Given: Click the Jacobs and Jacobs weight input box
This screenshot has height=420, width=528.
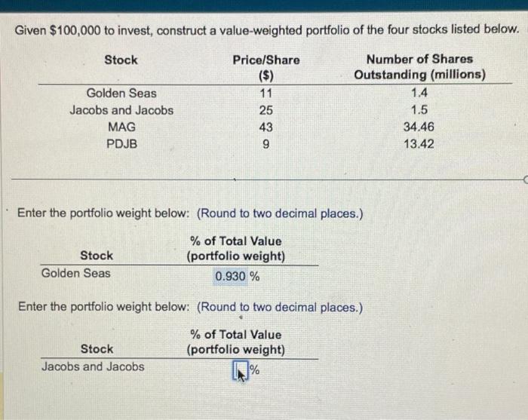Looking at the screenshot, I should click(241, 369).
